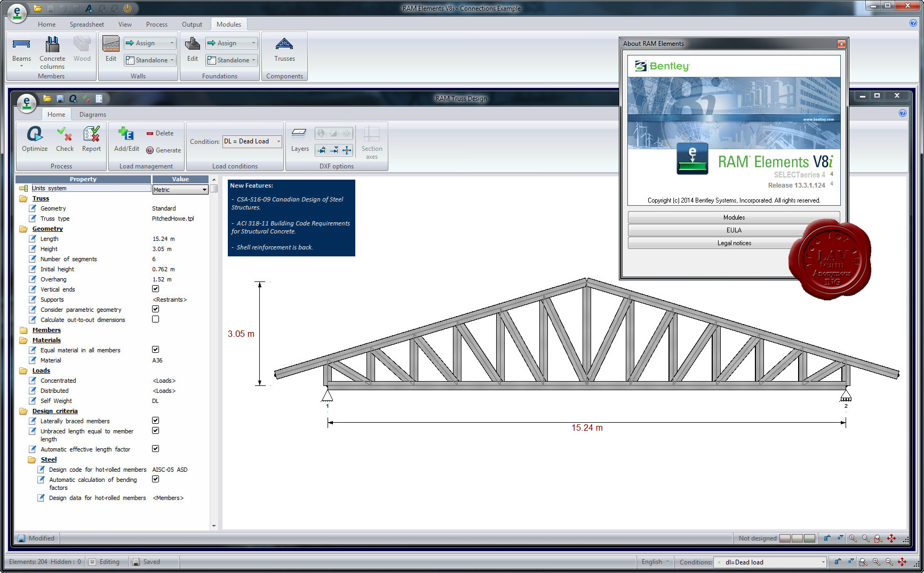Image resolution: width=924 pixels, height=573 pixels.
Task: Click EULA button in About dialog
Action: coord(734,230)
